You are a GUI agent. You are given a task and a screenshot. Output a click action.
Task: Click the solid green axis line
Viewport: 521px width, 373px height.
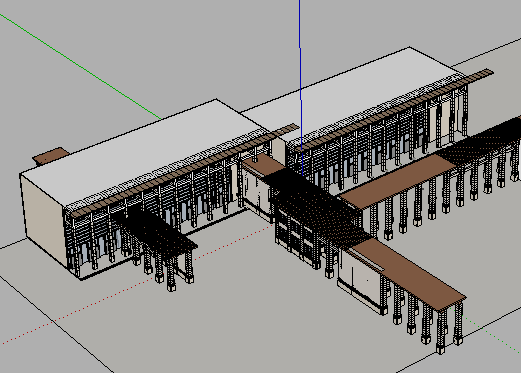(x=81, y=66)
